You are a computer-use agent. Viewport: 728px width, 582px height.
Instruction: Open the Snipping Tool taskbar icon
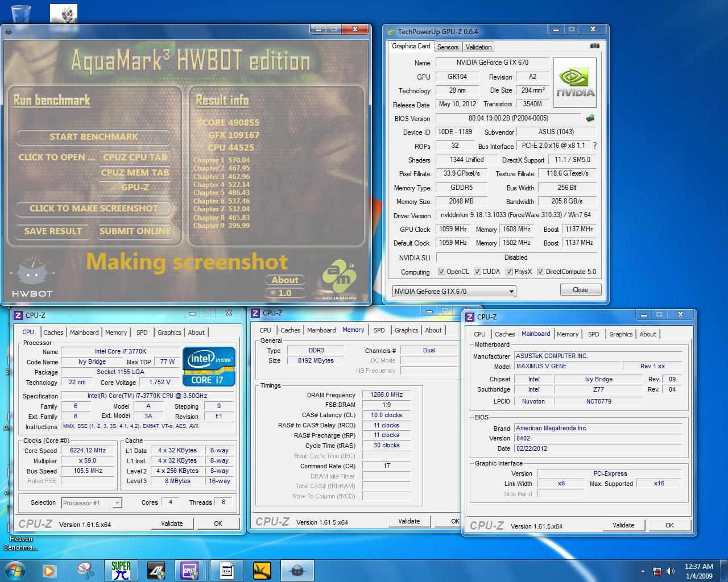coord(85,570)
